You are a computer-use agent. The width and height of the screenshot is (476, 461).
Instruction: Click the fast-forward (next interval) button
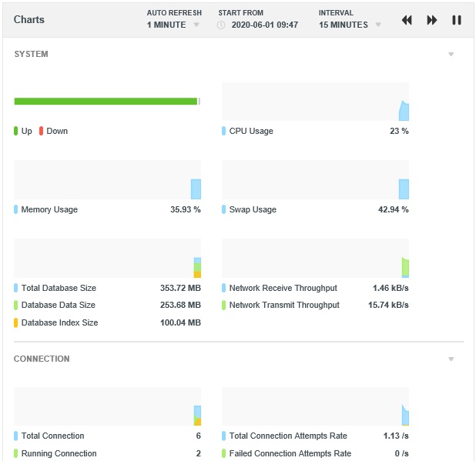431,20
